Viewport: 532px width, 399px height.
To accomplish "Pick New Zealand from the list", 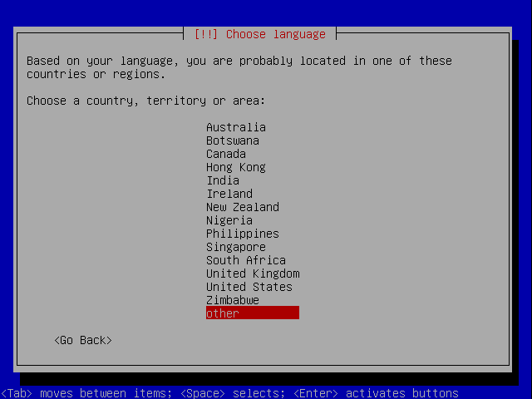I will click(243, 207).
